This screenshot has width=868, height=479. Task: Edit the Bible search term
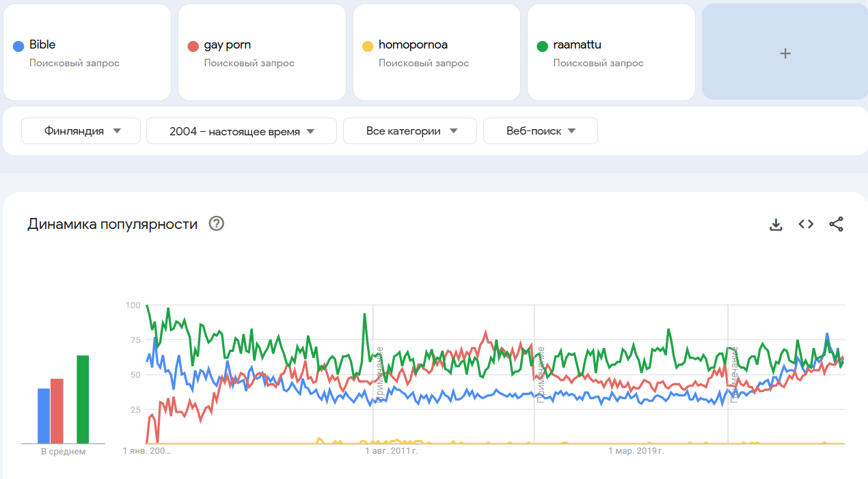pyautogui.click(x=42, y=45)
